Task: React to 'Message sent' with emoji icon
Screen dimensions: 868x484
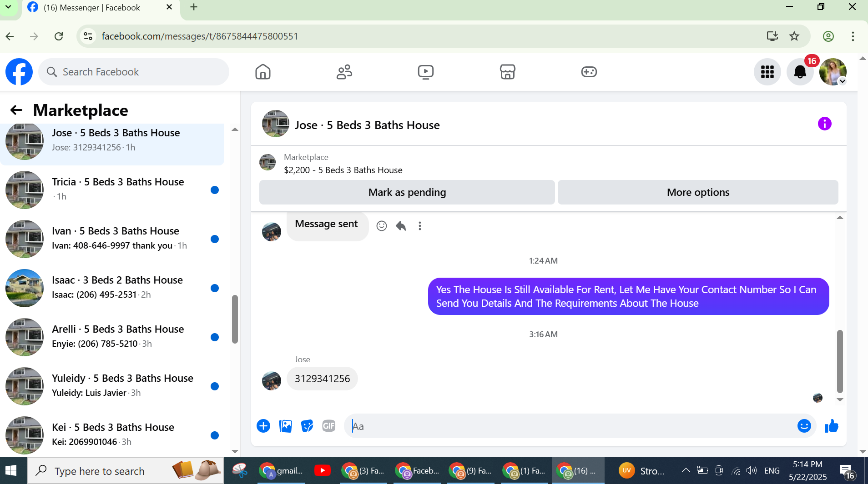Action: (x=382, y=226)
